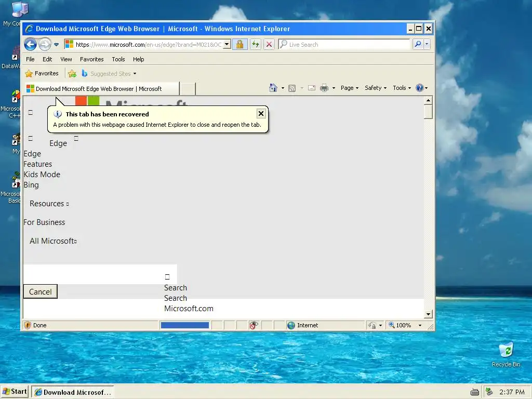Click the Home page icon
Image resolution: width=532 pixels, height=399 pixels.
point(273,88)
